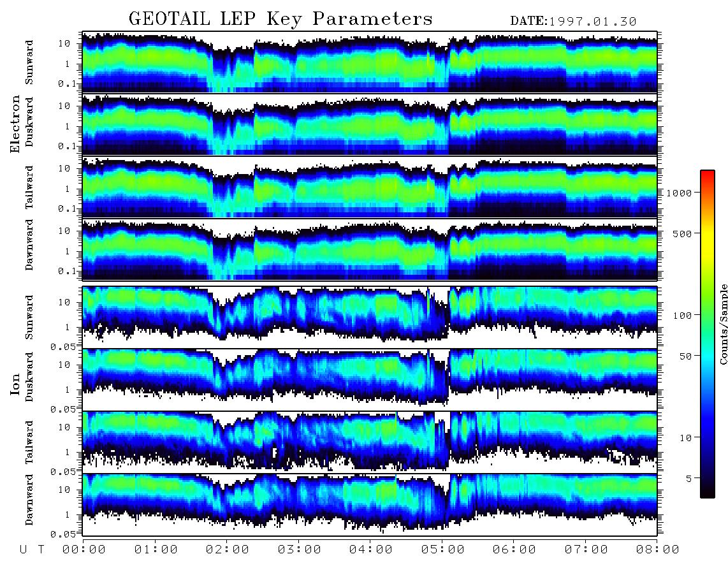Select the Ion Sunward axis label
Image resolution: width=728 pixels, height=561 pixels.
(x=29, y=317)
